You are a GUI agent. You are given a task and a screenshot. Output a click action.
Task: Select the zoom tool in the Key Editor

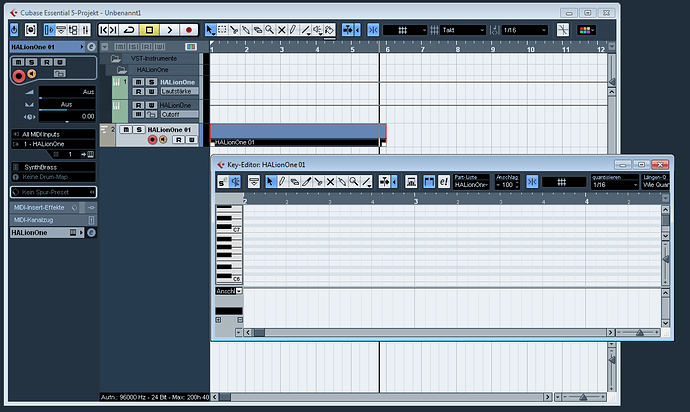click(353, 181)
